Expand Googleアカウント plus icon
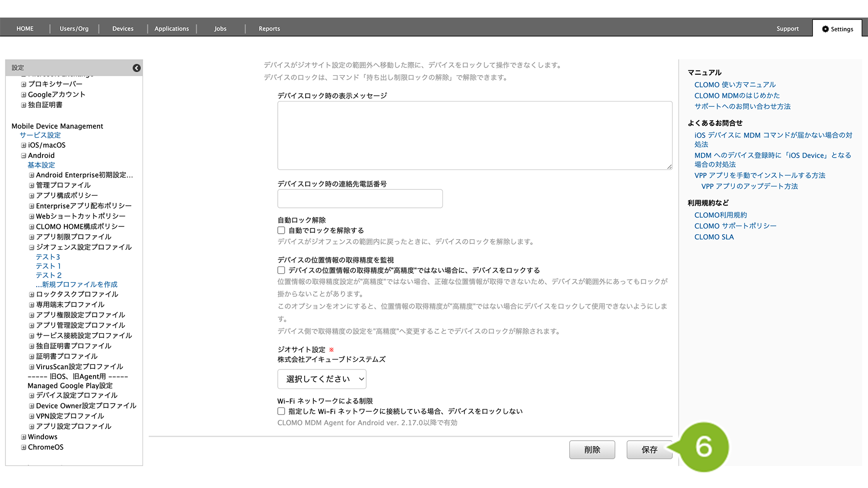The height and width of the screenshot is (488, 868). point(23,95)
